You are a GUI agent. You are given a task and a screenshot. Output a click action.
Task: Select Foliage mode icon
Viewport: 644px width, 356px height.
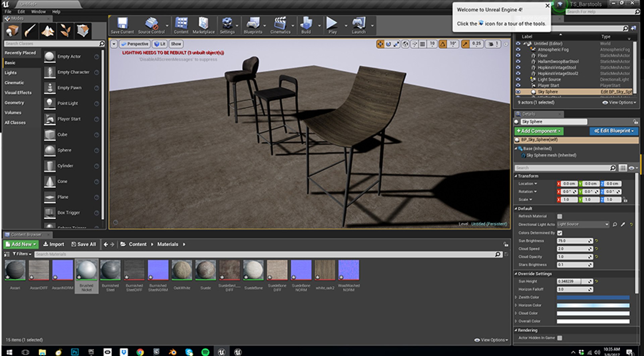coord(65,31)
